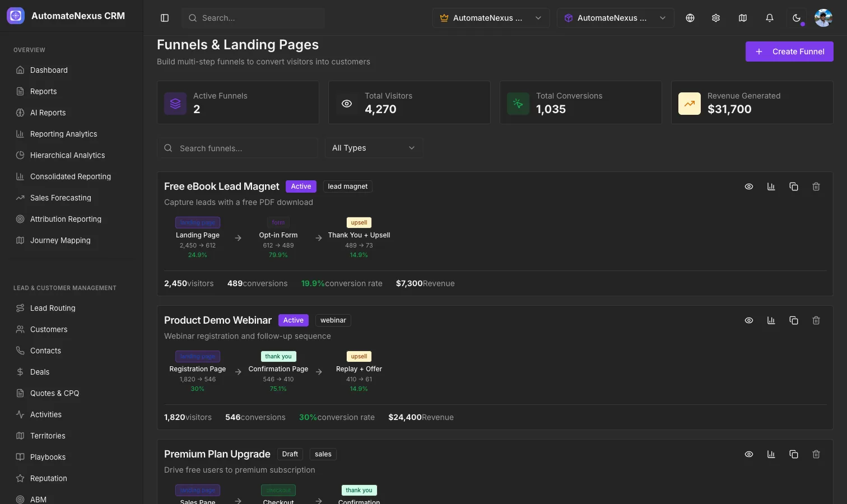The height and width of the screenshot is (504, 847).
Task: Click the webinar tag
Action: click(x=333, y=320)
